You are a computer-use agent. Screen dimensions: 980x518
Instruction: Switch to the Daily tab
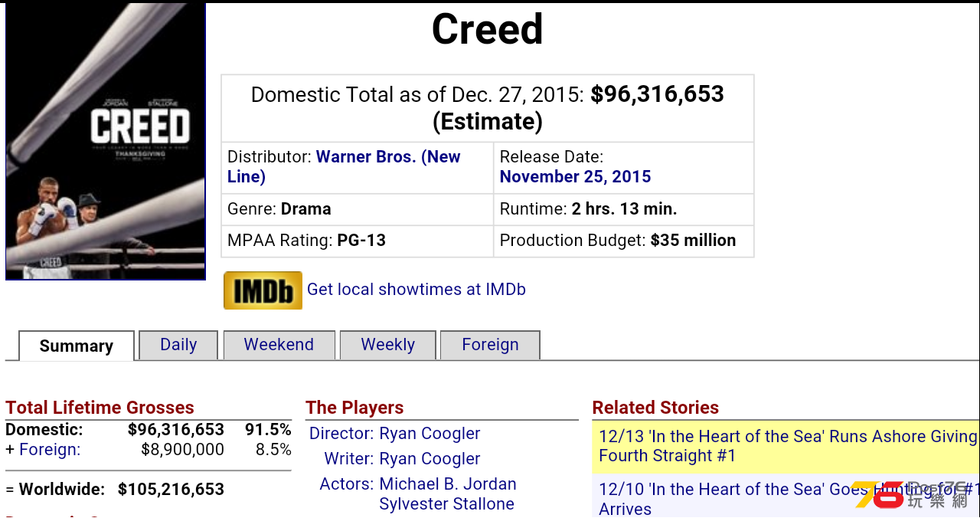pyautogui.click(x=178, y=345)
